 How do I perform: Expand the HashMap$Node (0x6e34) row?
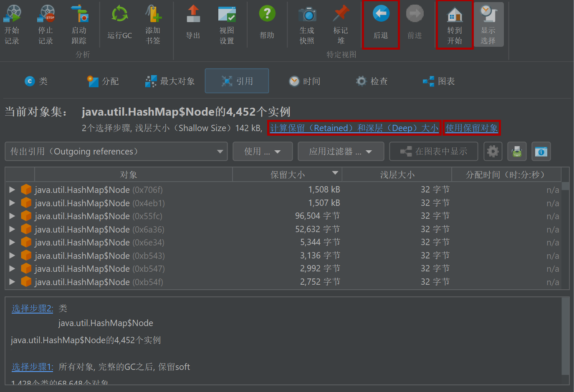(12, 242)
